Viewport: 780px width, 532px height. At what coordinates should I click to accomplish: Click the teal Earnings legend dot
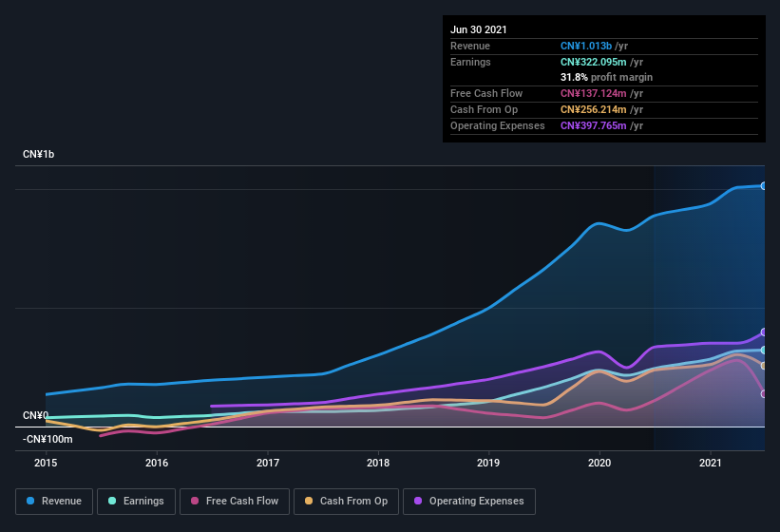coord(113,501)
